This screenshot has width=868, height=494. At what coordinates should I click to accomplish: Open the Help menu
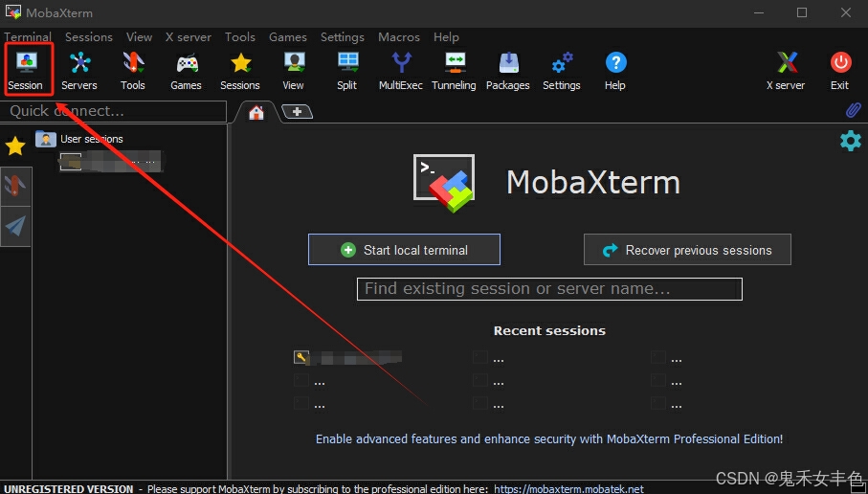446,37
